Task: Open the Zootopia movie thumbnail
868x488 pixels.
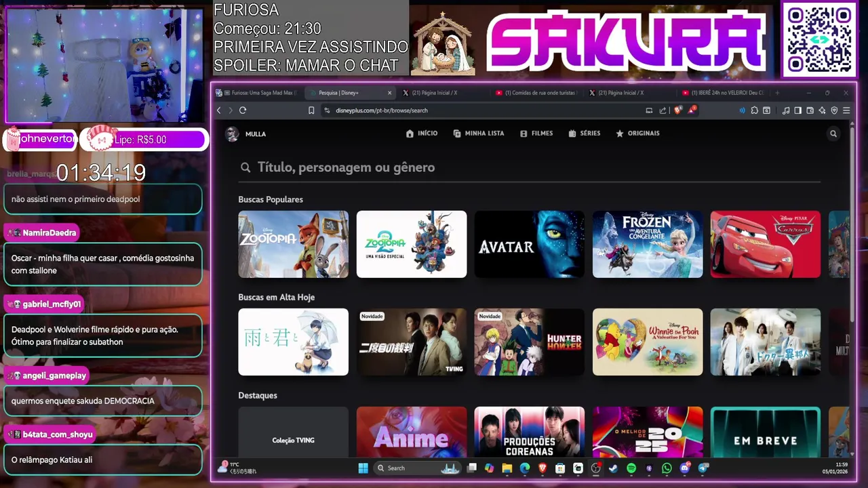Action: (x=294, y=244)
